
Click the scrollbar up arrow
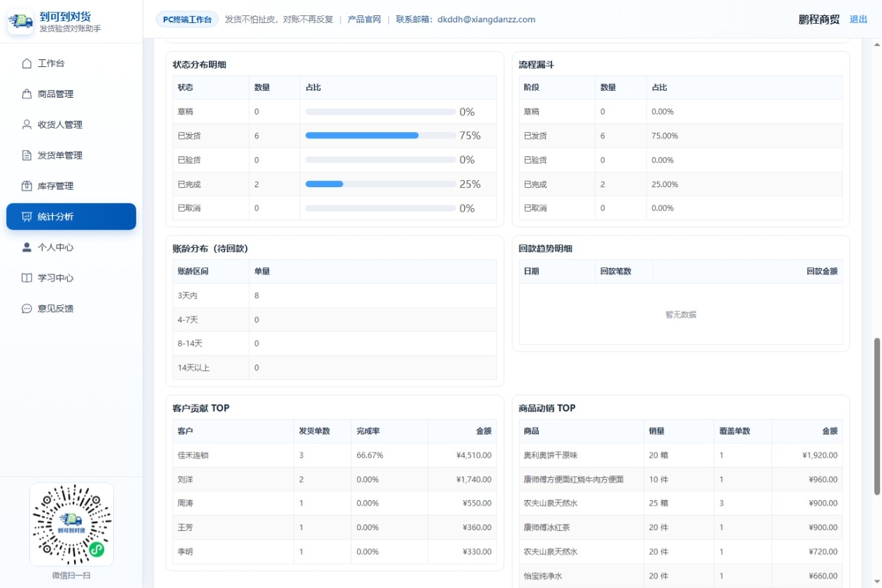877,45
